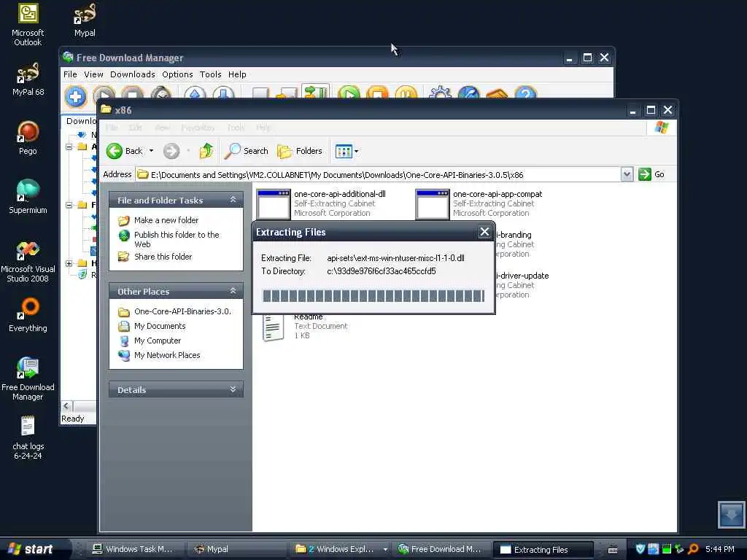Click the MyPal 68 desktop icon
Screen dimensions: 747x560
tap(28, 79)
